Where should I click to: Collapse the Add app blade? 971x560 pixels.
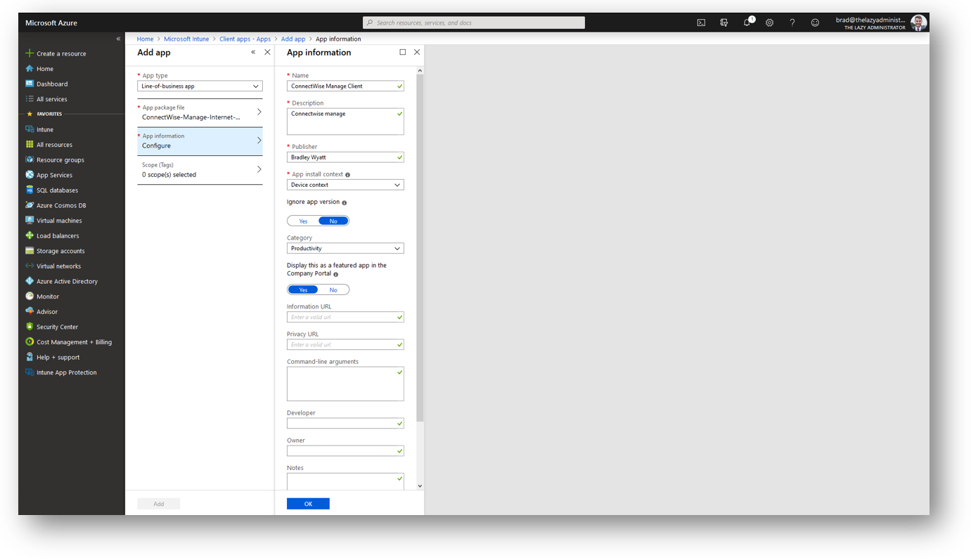253,52
